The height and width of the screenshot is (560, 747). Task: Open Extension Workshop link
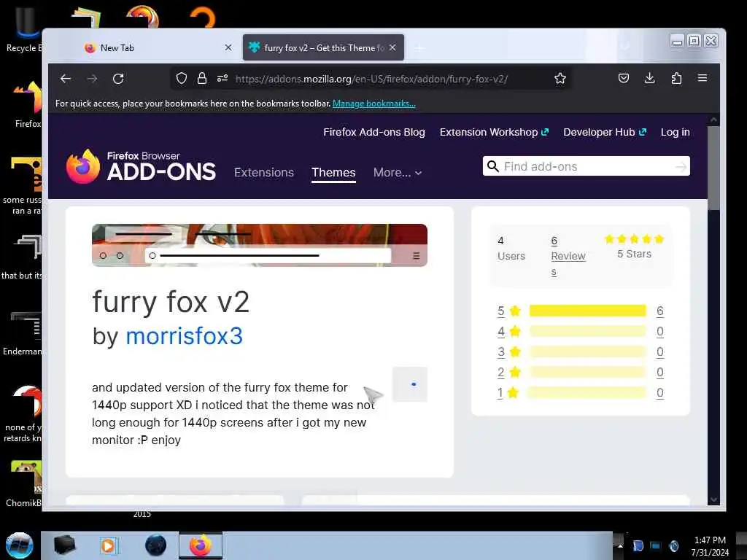click(x=494, y=133)
